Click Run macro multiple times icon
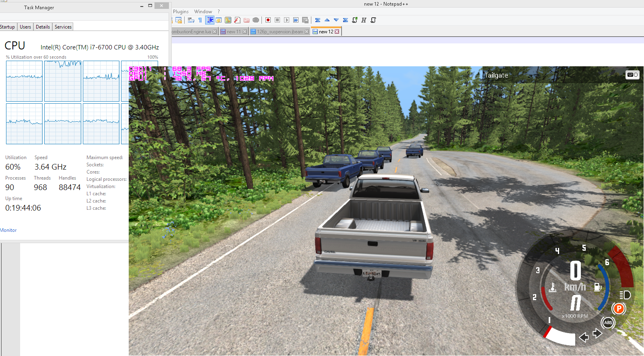Image resolution: width=644 pixels, height=356 pixels. 296,20
